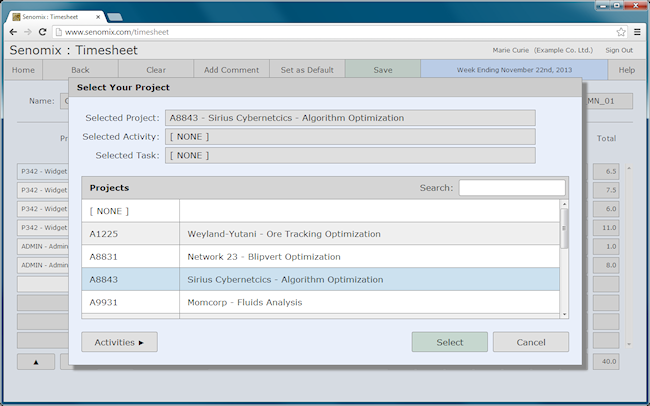
Task: Select the [ NONE ] project row
Action: pyautogui.click(x=320, y=211)
